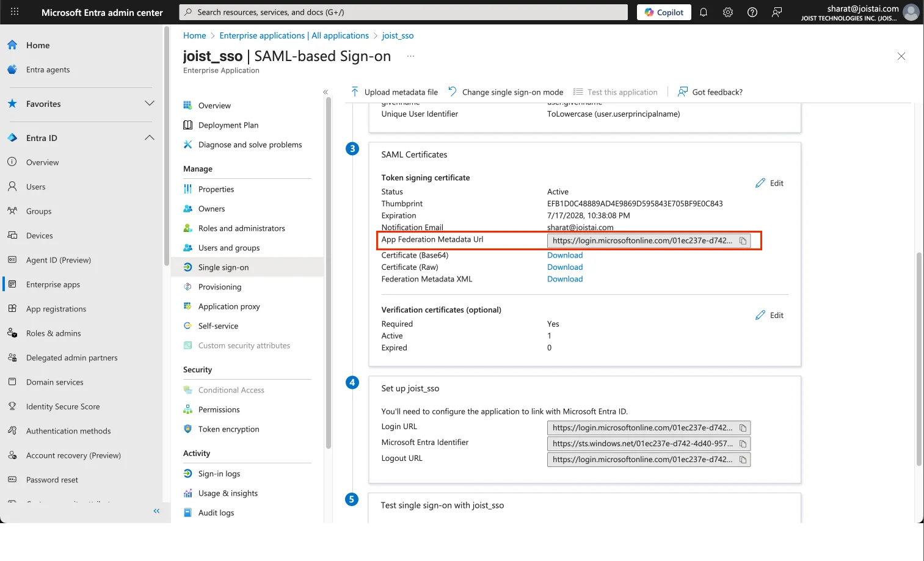Screen dimensions: 924x561
Task: Go to Home via the breadcrumb
Action: [195, 35]
